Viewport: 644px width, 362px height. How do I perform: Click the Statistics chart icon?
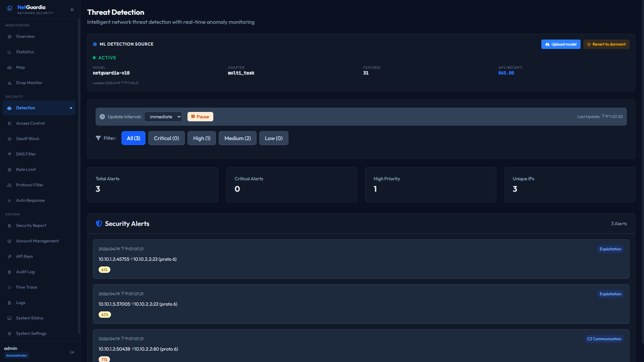pos(9,52)
